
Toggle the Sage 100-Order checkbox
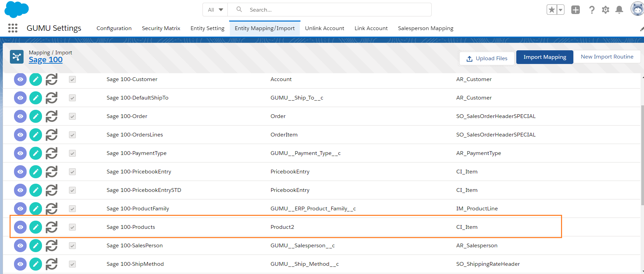72,116
